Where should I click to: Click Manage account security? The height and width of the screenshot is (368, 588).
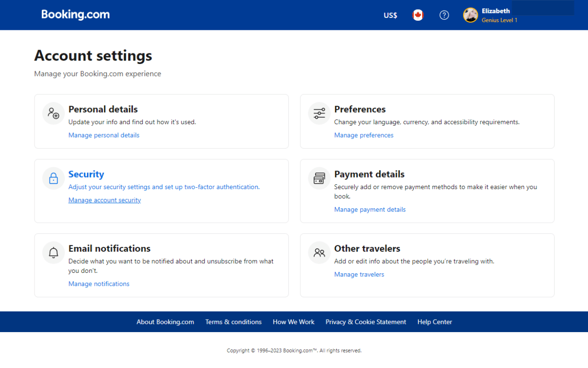coord(104,200)
